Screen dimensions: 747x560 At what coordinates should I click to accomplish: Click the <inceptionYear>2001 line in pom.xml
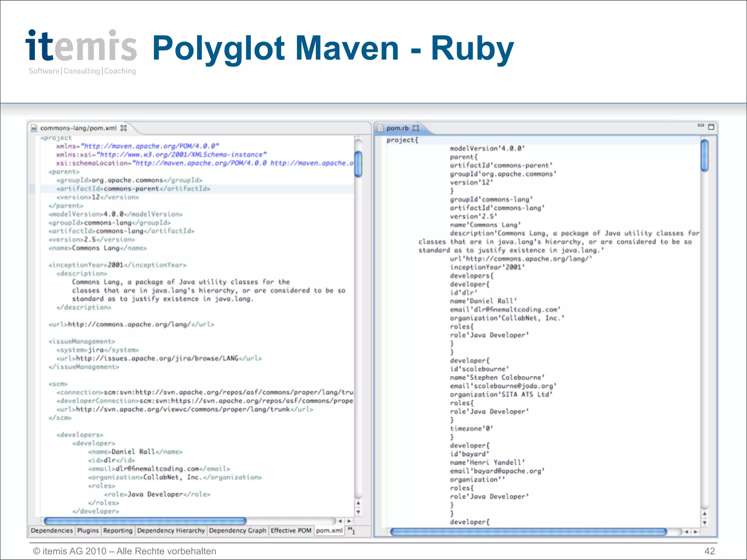click(x=117, y=265)
